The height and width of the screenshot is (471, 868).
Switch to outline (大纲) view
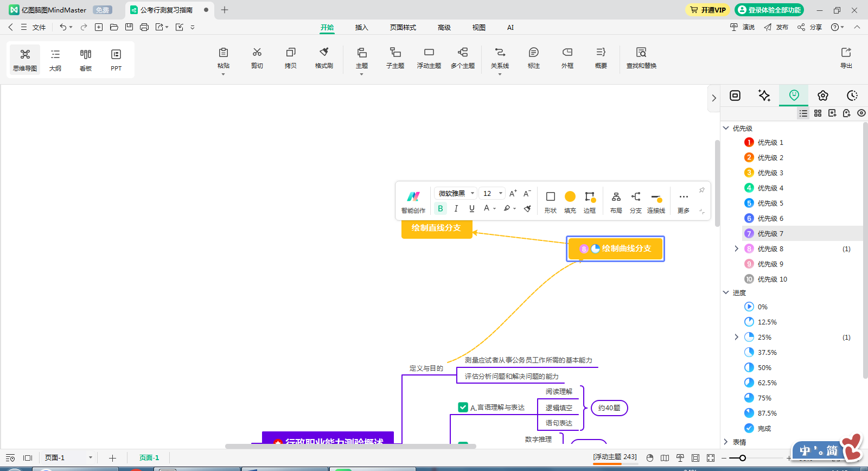pyautogui.click(x=55, y=60)
